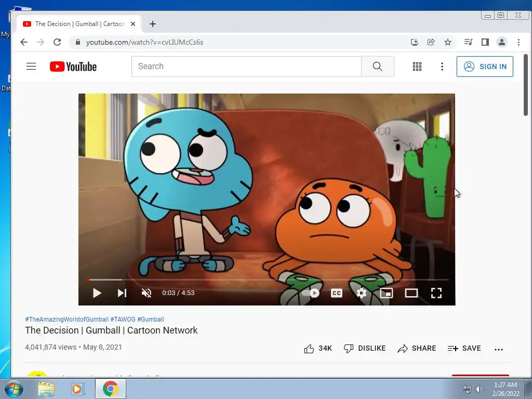This screenshot has height=399, width=532.
Task: Open the YouTube guide hamburger menu
Action: tap(31, 66)
